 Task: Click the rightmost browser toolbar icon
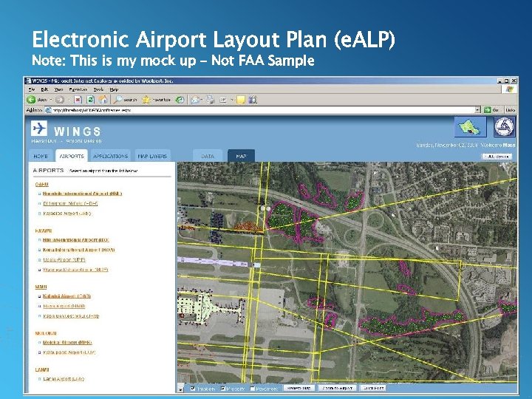[253, 100]
